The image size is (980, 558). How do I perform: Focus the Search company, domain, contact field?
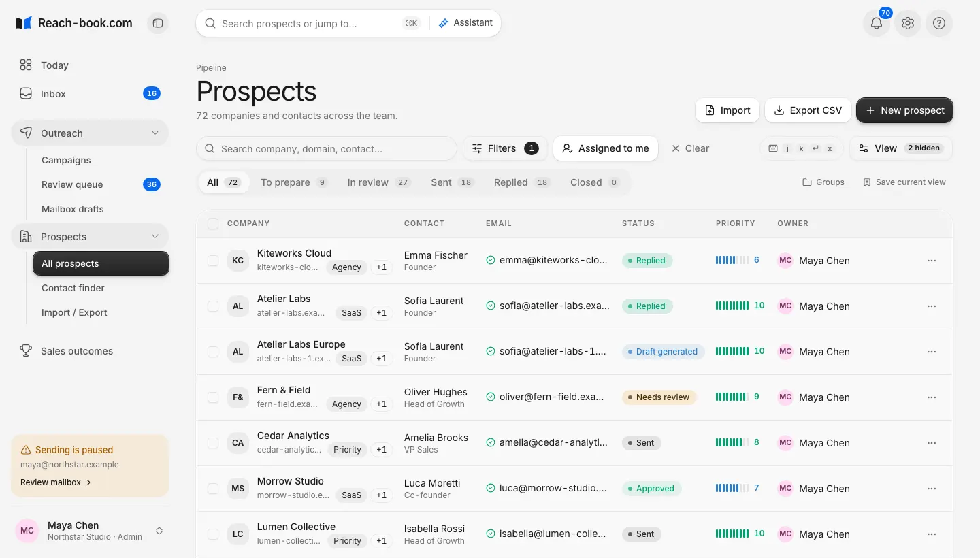coord(327,148)
